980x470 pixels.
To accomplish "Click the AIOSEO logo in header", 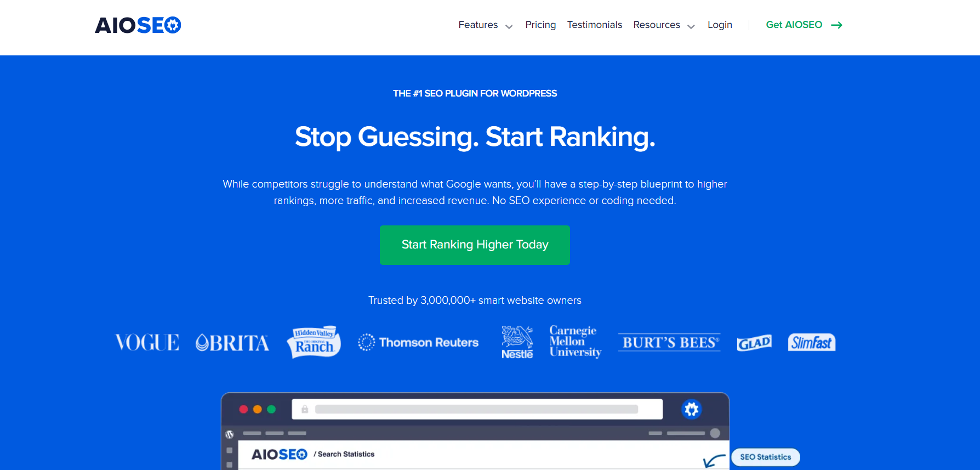I will click(138, 25).
